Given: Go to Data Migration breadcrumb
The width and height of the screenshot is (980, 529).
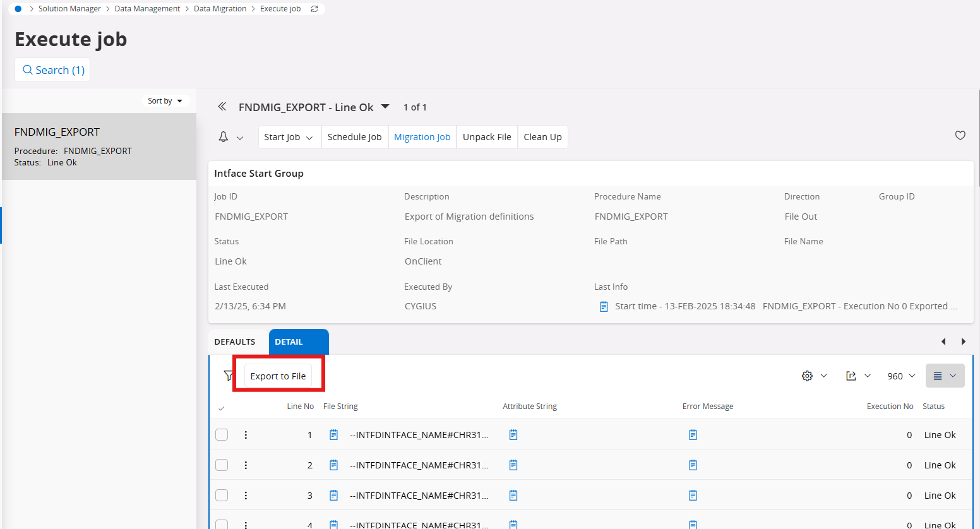Looking at the screenshot, I should tap(220, 9).
